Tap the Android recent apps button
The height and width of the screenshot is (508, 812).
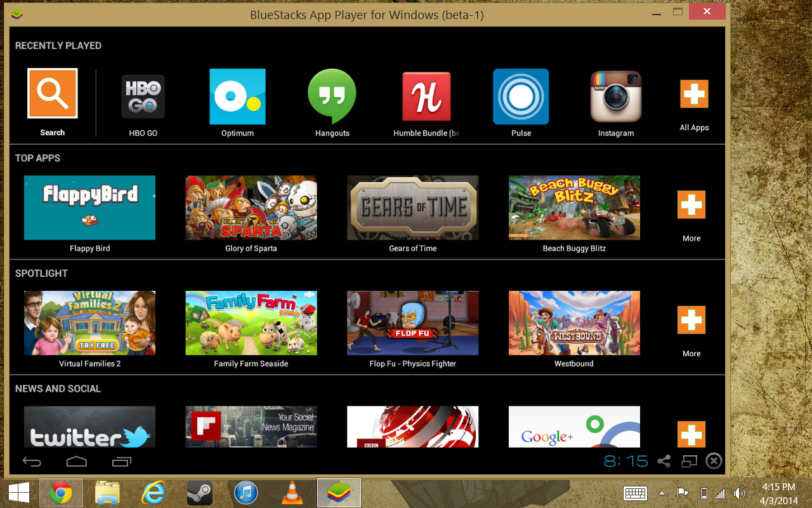(x=122, y=461)
